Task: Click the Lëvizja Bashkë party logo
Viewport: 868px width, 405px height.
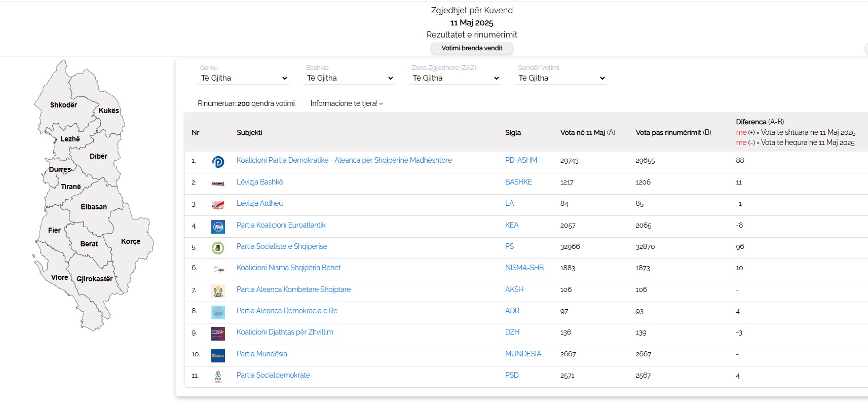Action: tap(218, 183)
